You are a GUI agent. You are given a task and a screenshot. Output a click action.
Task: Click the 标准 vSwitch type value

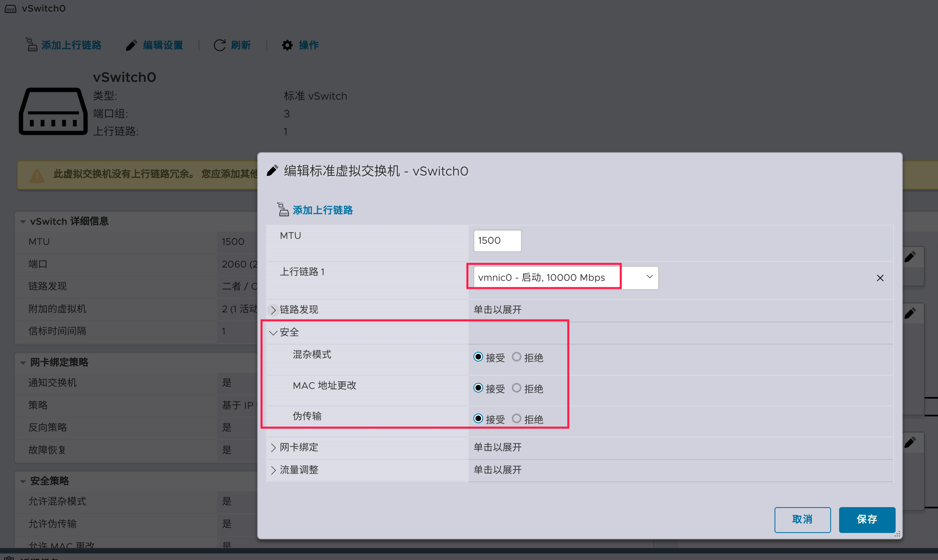tap(315, 96)
